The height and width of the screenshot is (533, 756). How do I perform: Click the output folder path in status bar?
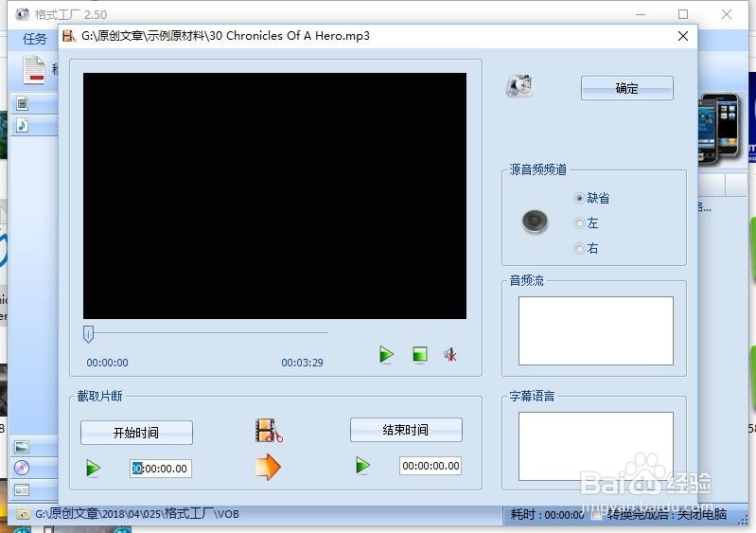pos(137,514)
